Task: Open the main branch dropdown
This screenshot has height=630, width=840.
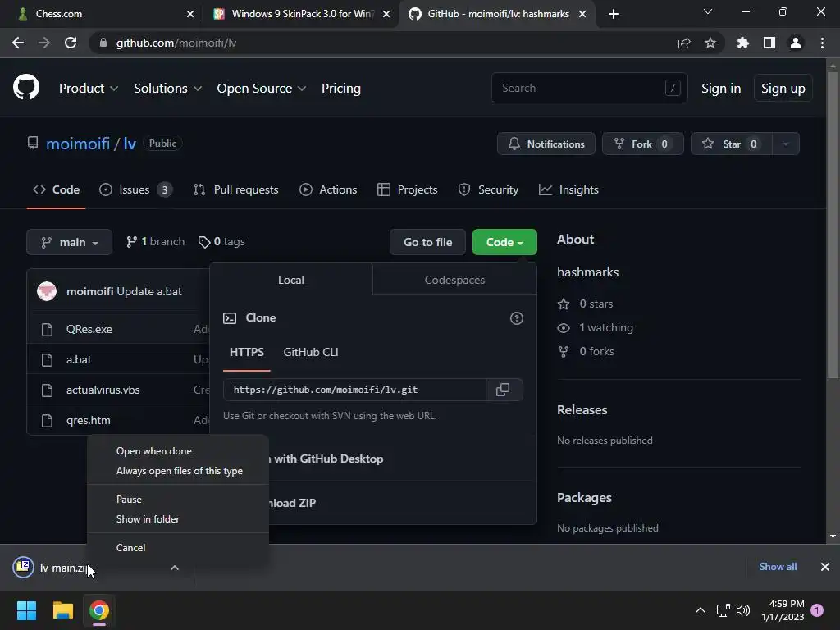Action: click(x=69, y=242)
